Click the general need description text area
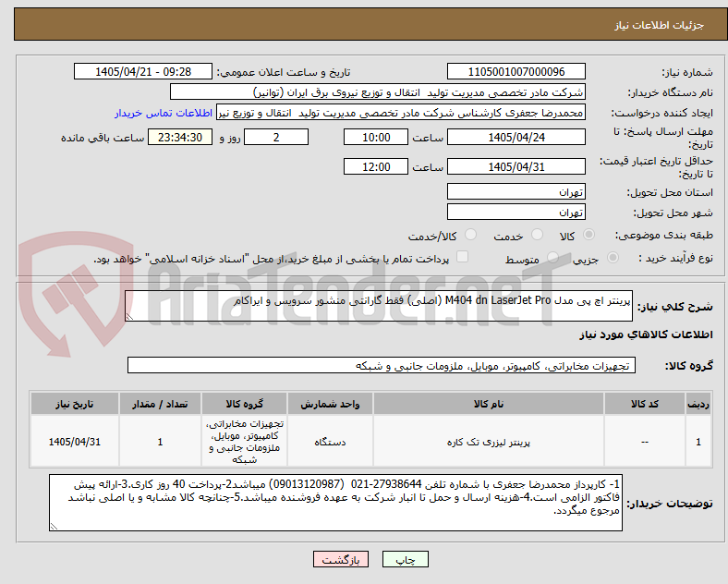The image size is (728, 584). click(379, 306)
